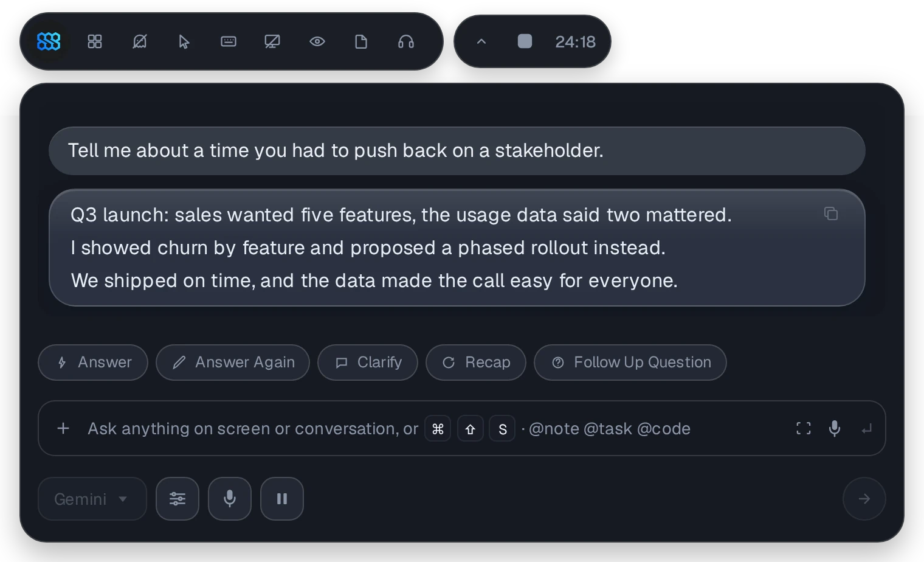Click the headphones audio icon
Viewport: 924px width, 562px height.
tap(406, 41)
